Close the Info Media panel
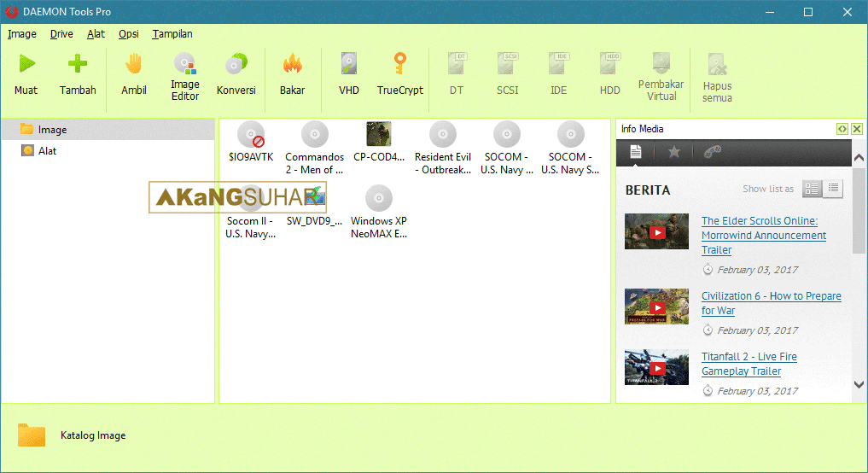 (x=857, y=129)
